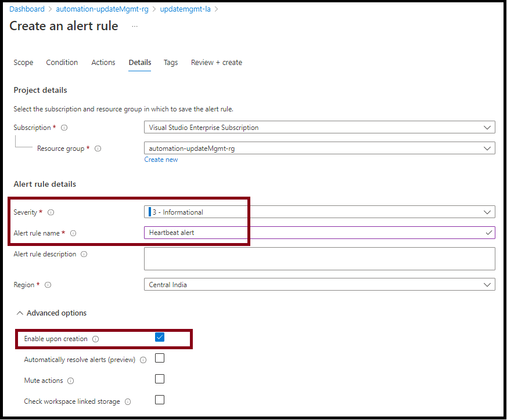
Task: Click the Create new resource group link
Action: (x=161, y=160)
